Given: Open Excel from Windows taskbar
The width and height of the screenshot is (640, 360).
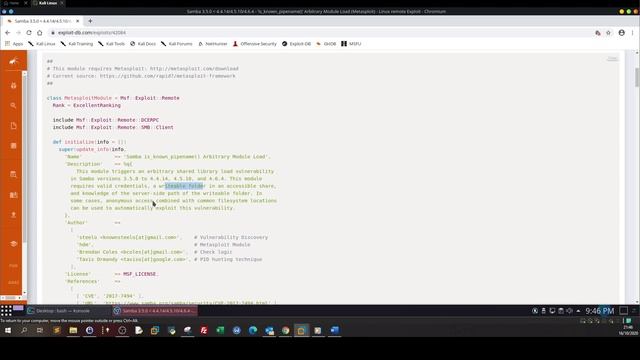Looking at the screenshot, I should [x=220, y=330].
